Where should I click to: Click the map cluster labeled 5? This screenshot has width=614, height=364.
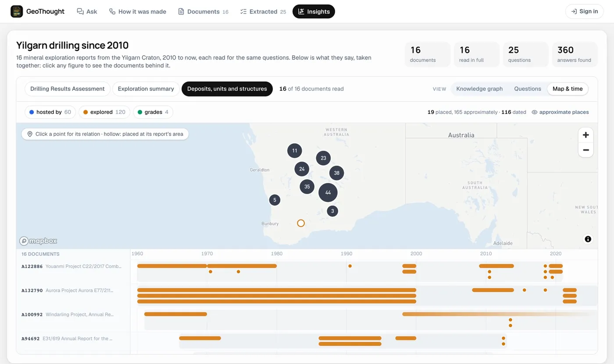click(275, 200)
